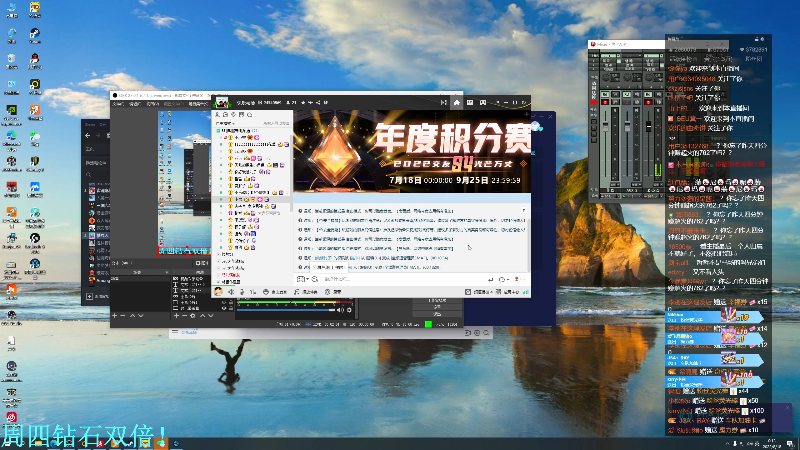The height and width of the screenshot is (450, 800).
Task: Open the NVIDIA GeForce desktop icon
Action: [x=11, y=115]
